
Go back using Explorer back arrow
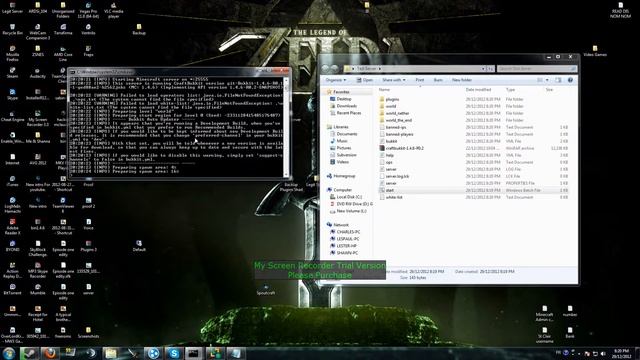pos(325,69)
